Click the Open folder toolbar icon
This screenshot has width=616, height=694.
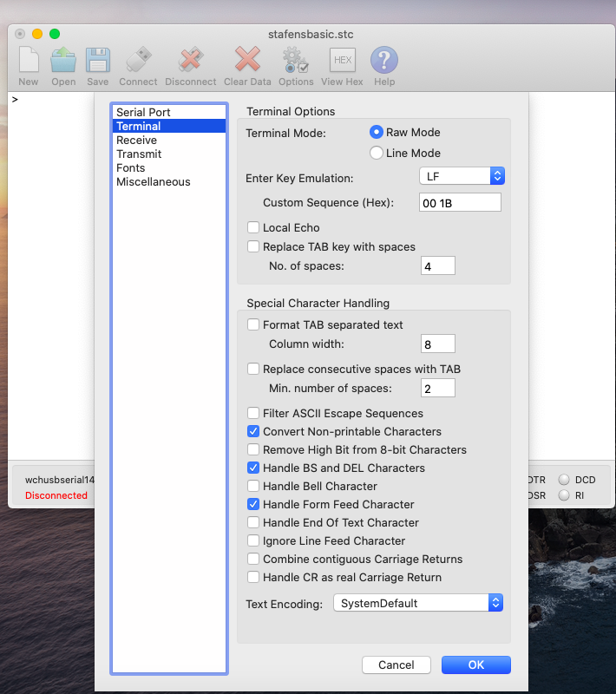coord(63,61)
